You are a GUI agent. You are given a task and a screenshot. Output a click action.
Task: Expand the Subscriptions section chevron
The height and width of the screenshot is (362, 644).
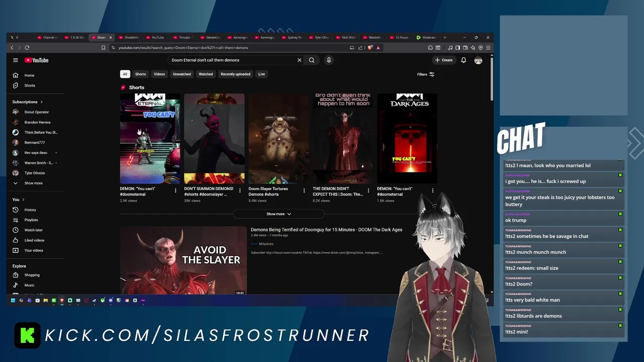tap(41, 102)
